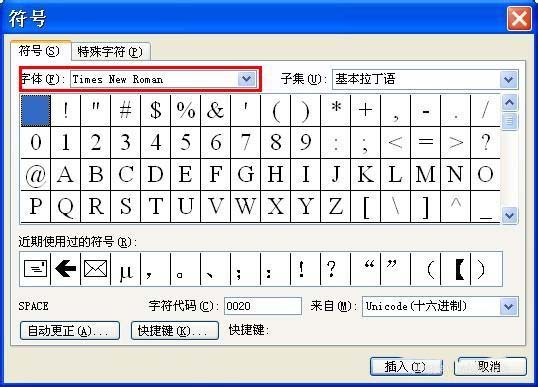
Task: Switch to the 特殊字符(P) tab
Action: 110,52
